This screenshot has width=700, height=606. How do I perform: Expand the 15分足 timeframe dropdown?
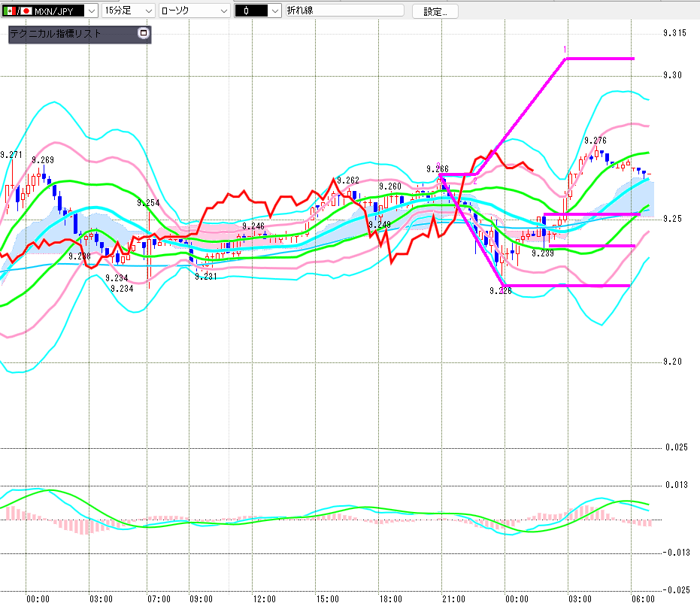click(128, 11)
